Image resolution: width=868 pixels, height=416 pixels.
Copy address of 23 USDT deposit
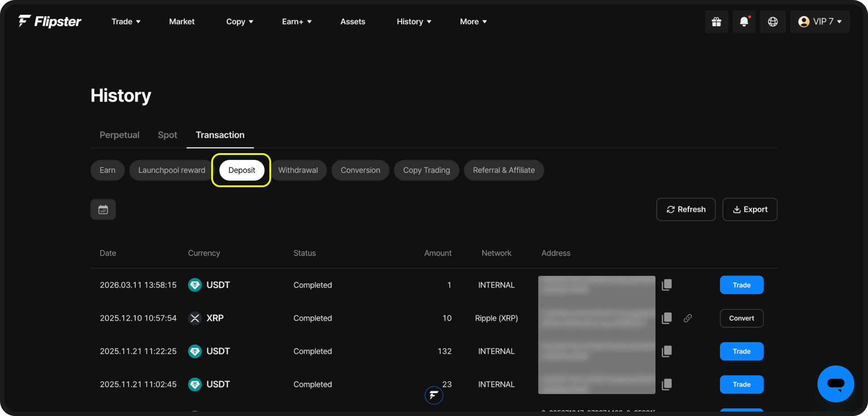tap(667, 384)
